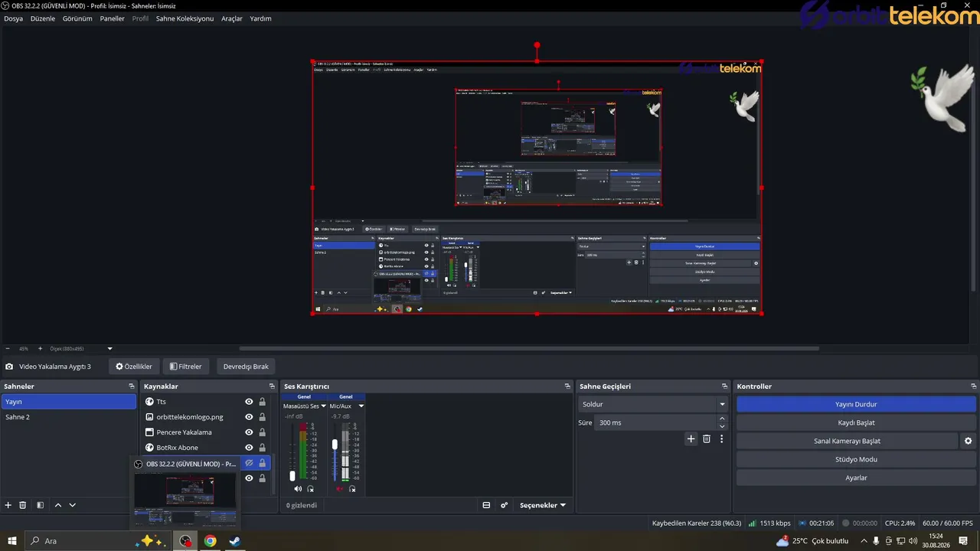Expand the Mic/Aux channel dropdown

point(361,406)
